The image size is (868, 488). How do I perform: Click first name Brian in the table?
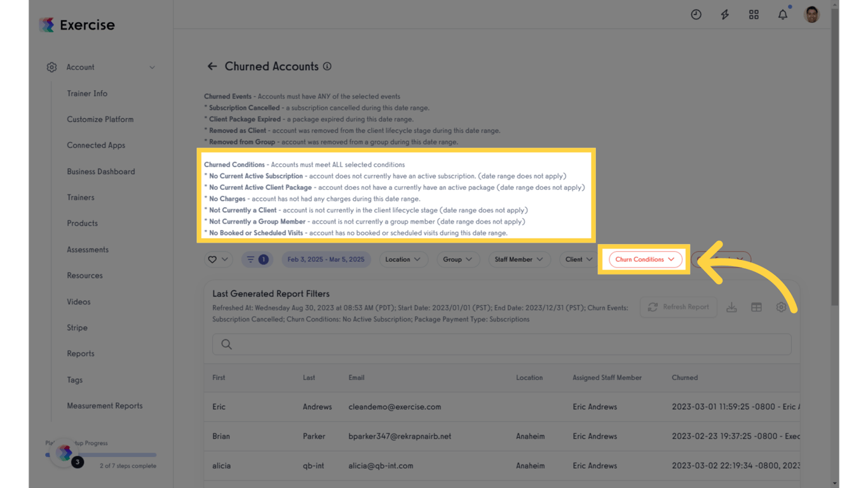coord(221,437)
